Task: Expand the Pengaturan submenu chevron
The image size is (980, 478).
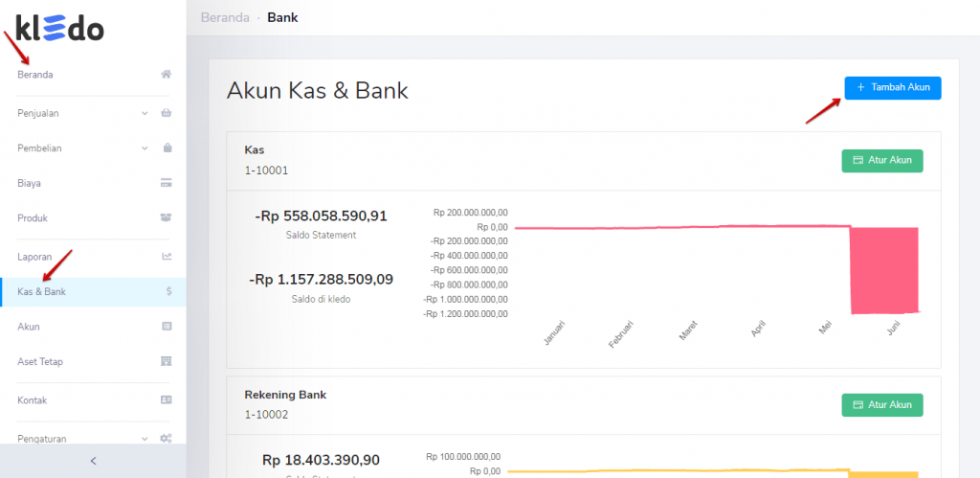Action: 145,439
